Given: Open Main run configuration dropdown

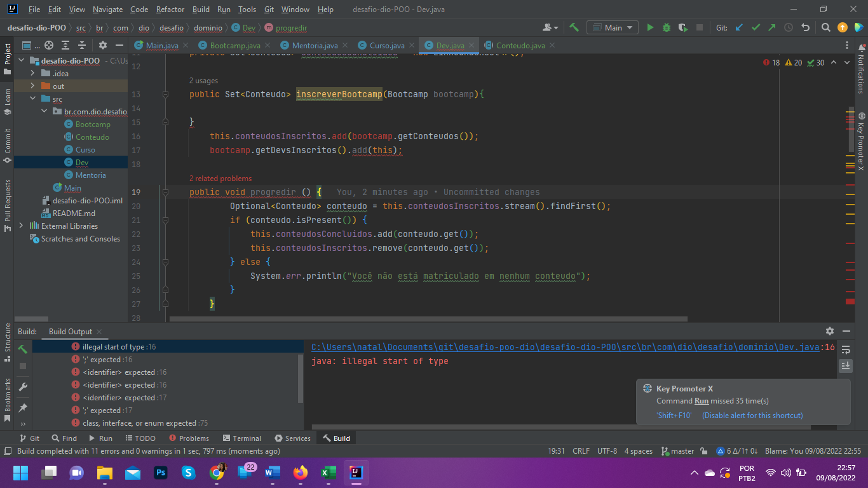Looking at the screenshot, I should [613, 27].
